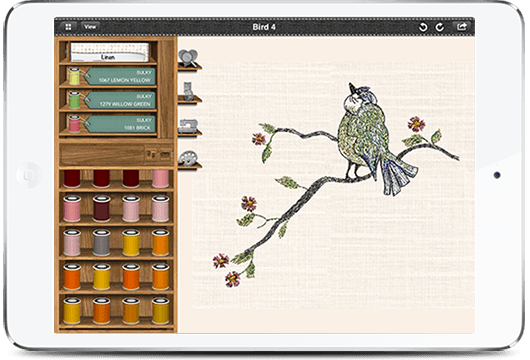This screenshot has width=530, height=360.
Task: Toggle the first small drawer view button
Action: click(x=151, y=155)
